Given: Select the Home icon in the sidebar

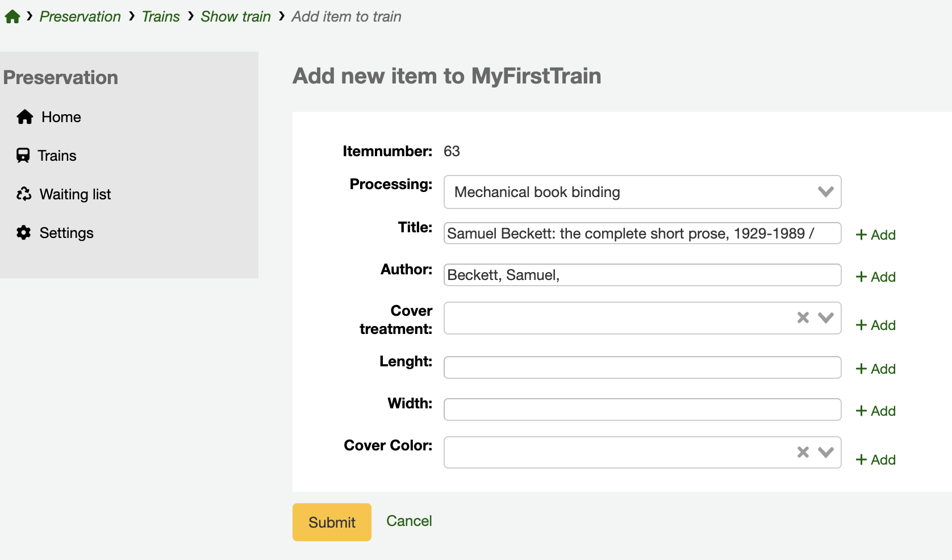Looking at the screenshot, I should coord(25,117).
